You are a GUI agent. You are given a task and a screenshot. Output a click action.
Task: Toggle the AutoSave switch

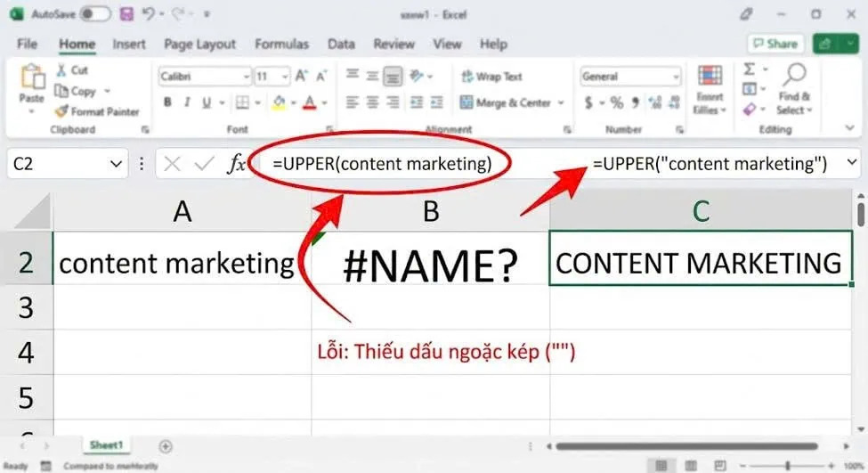pyautogui.click(x=94, y=14)
